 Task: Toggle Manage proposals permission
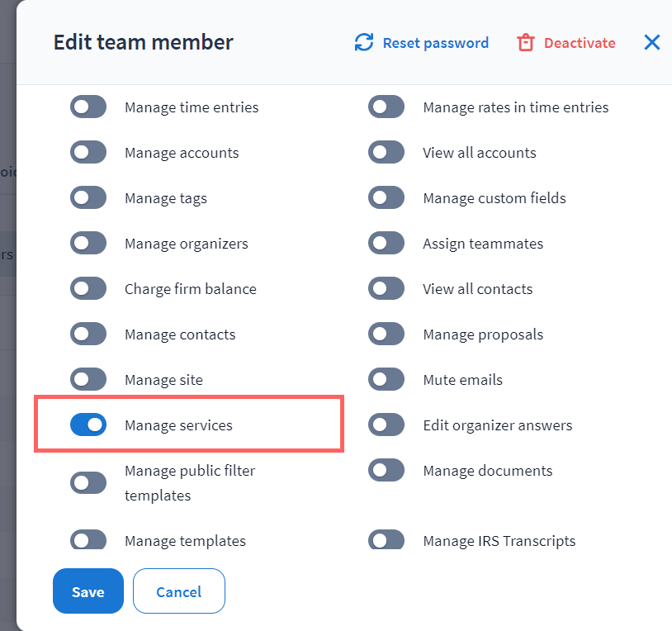pos(386,334)
